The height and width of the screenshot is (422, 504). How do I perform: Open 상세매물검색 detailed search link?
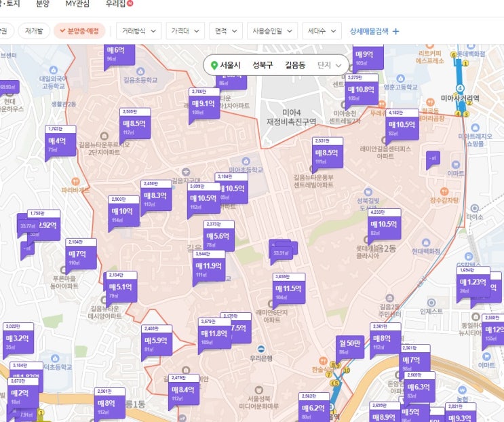pyautogui.click(x=369, y=31)
